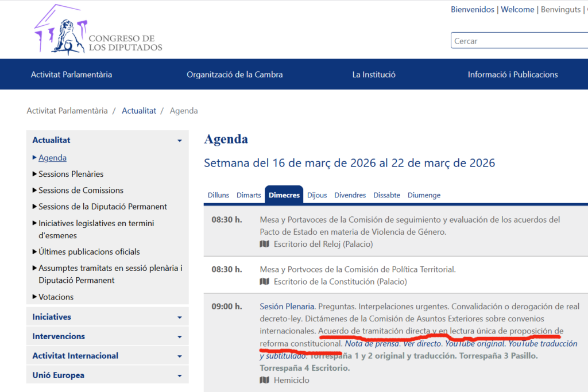Open Sessions Plenàries in sidebar
588x392 pixels.
tap(71, 174)
